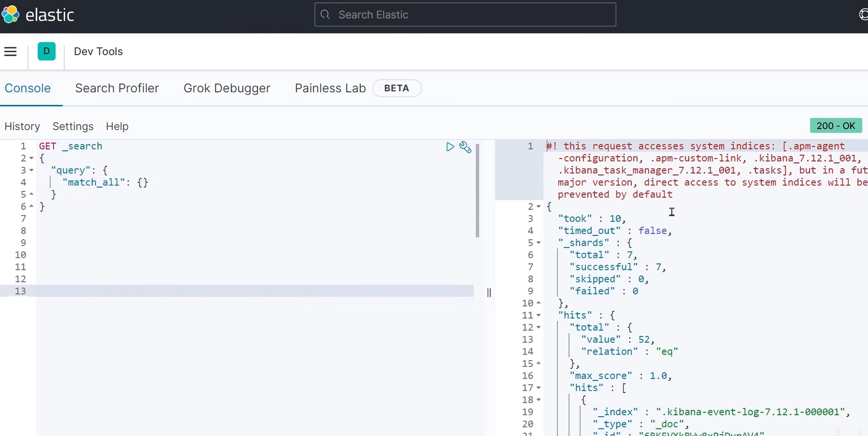868x436 pixels.
Task: Toggle fold marker at editor line 5
Action: (31, 195)
